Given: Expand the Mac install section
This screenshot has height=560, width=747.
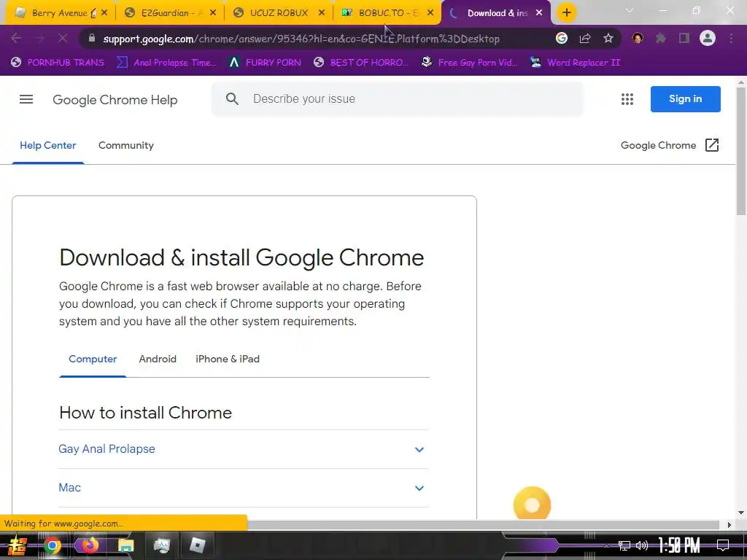Looking at the screenshot, I should click(x=244, y=488).
